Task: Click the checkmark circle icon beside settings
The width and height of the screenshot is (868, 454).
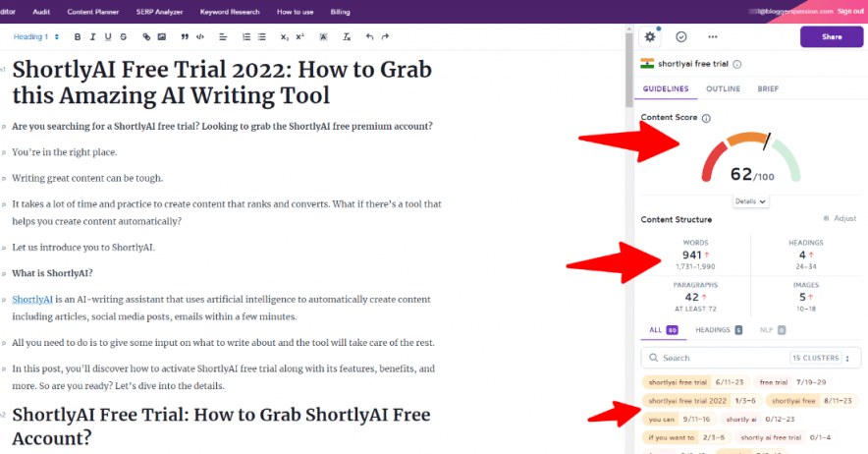Action: tap(681, 36)
